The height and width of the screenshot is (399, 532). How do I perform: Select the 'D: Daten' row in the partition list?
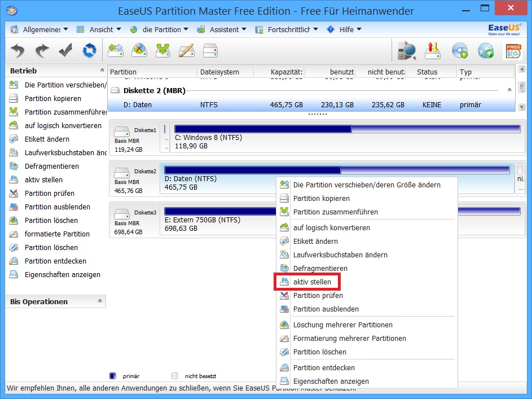point(311,105)
